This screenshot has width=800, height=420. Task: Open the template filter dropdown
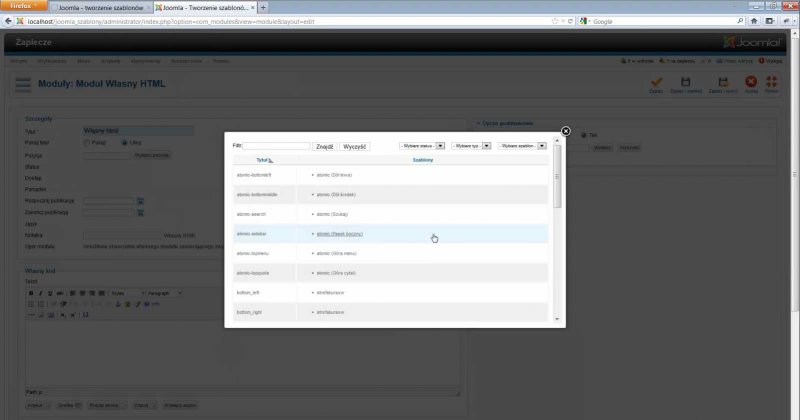coord(522,145)
